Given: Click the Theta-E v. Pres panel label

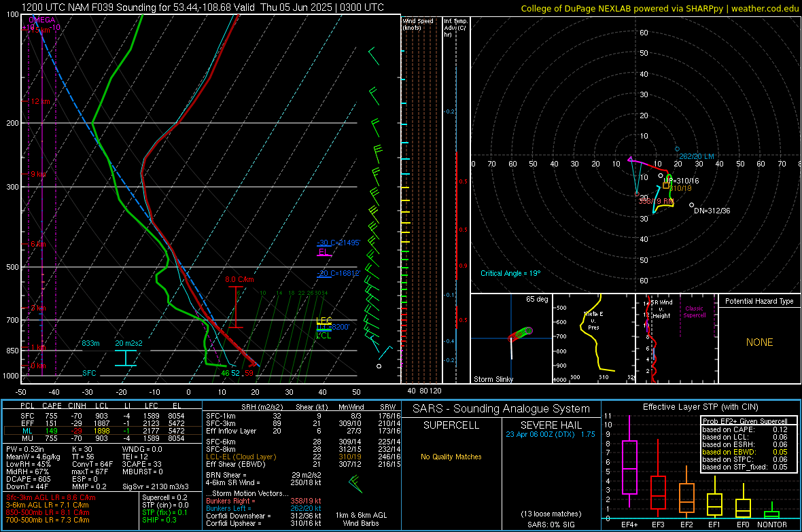Looking at the screenshot, I should point(593,320).
